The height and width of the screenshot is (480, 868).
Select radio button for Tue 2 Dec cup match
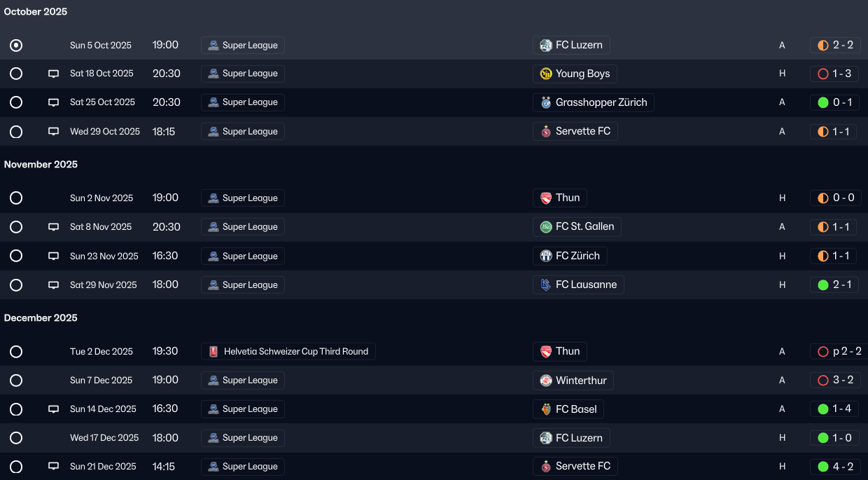coord(16,352)
